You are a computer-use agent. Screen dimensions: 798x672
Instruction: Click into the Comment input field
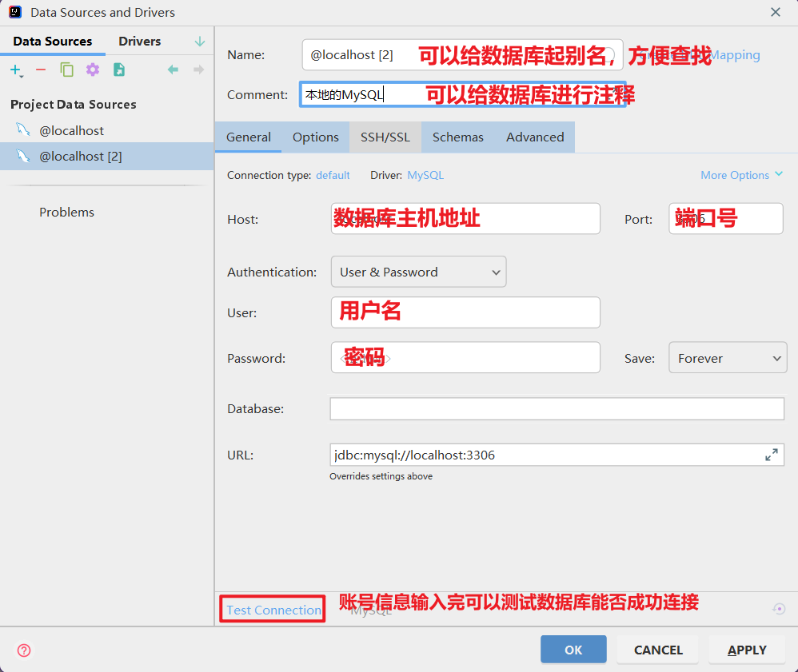coord(462,94)
